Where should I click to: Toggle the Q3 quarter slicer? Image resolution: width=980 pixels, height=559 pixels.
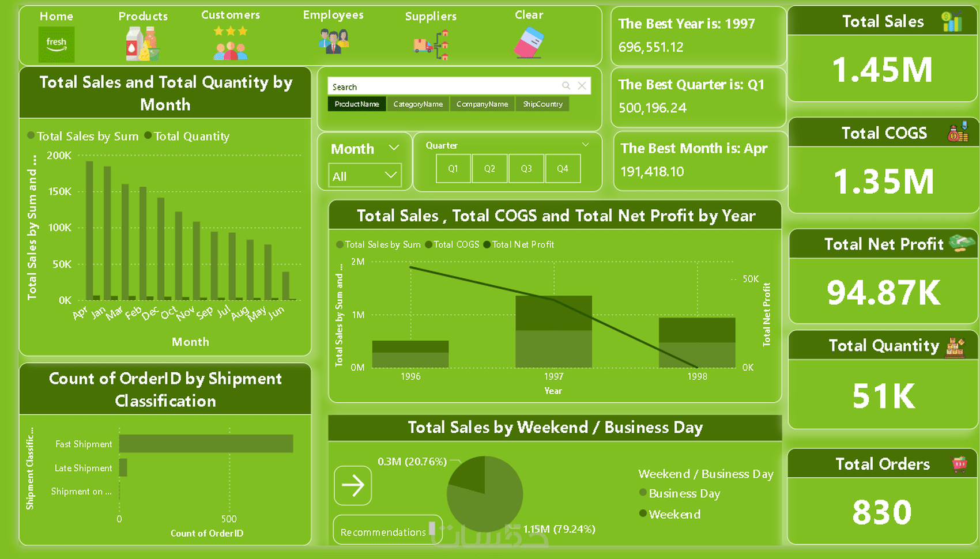[526, 169]
